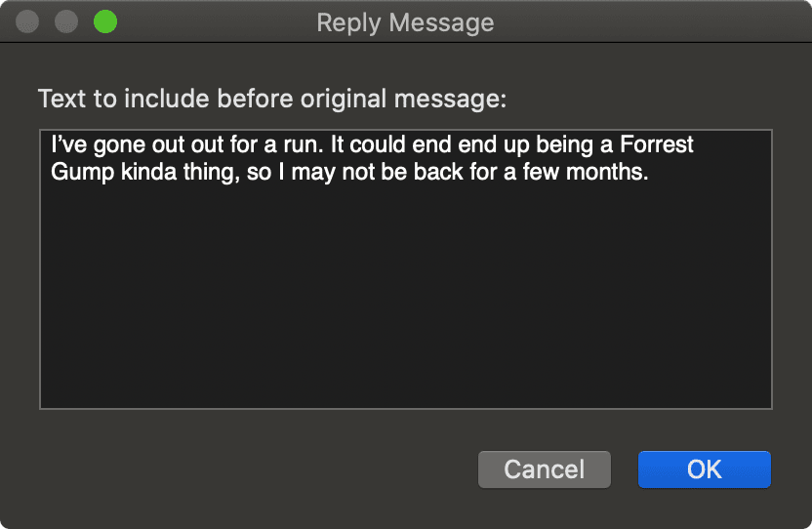
Task: Click the "Reply Message" window title
Action: click(x=405, y=22)
